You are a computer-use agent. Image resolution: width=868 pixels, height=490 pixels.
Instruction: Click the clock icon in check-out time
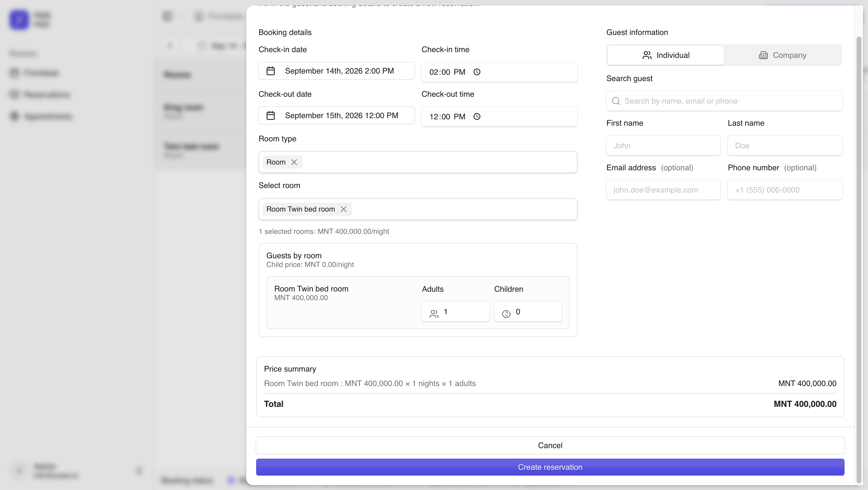[477, 116]
